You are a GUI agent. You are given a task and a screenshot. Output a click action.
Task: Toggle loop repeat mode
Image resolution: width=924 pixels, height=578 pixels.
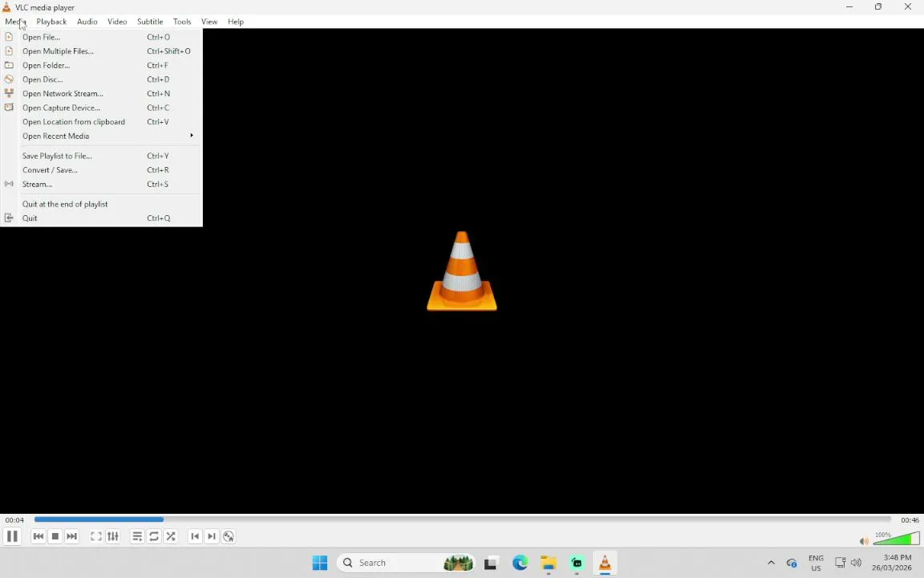pos(154,536)
